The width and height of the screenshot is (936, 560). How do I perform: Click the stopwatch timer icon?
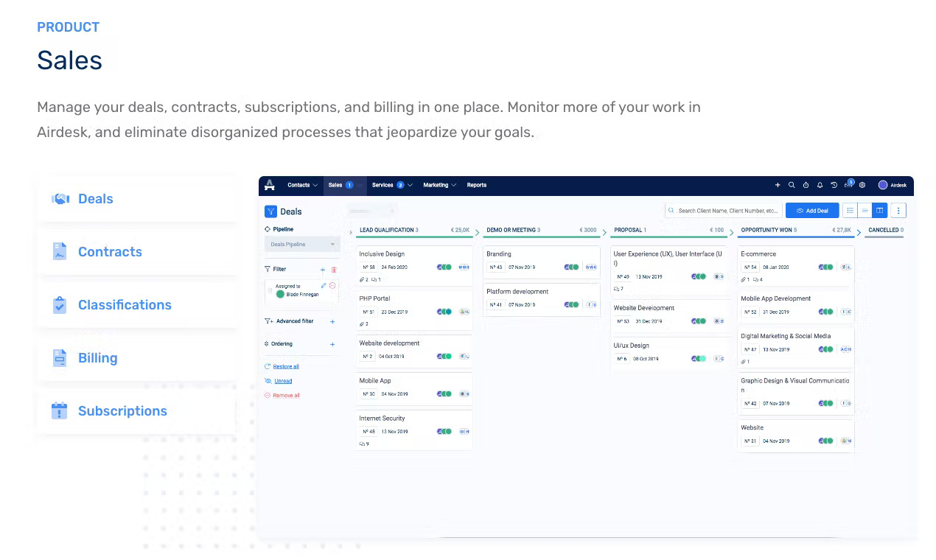806,185
